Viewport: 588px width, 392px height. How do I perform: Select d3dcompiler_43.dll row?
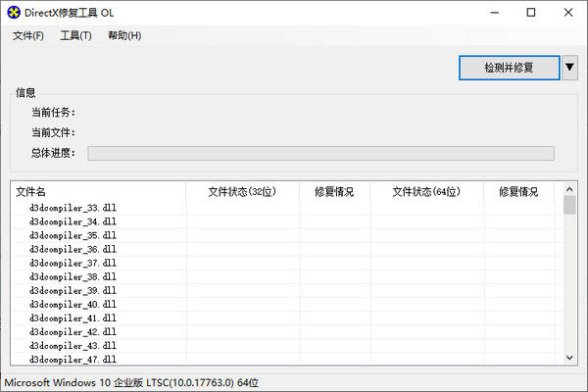(x=287, y=346)
